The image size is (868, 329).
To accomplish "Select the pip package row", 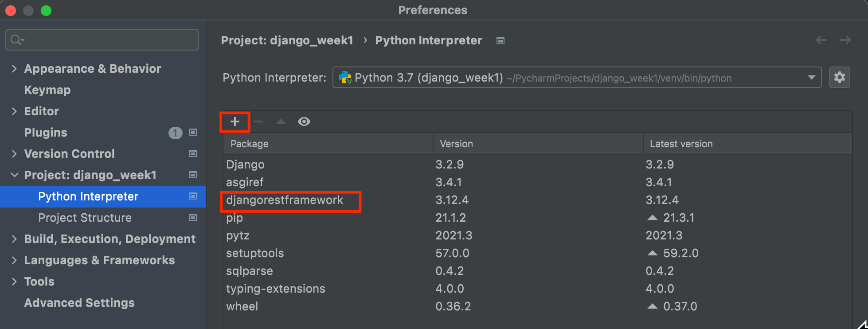I will click(x=538, y=218).
